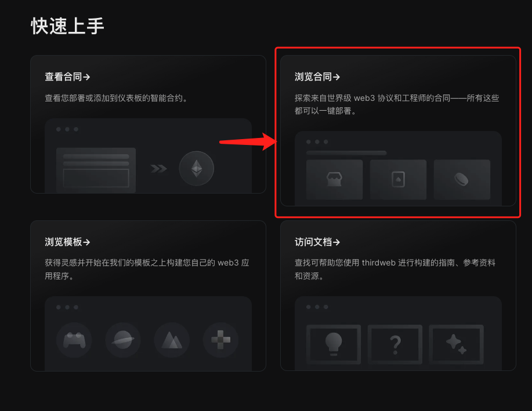Click the planet icon
The image size is (532, 411).
pos(123,340)
